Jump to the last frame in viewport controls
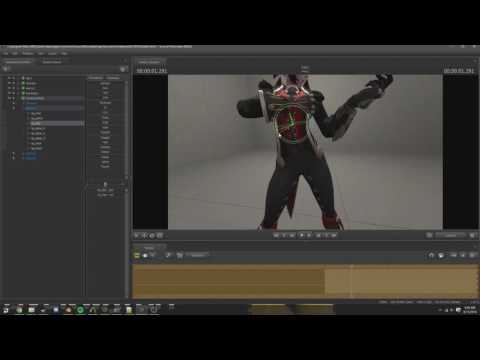This screenshot has height=360, width=480. [x=334, y=235]
